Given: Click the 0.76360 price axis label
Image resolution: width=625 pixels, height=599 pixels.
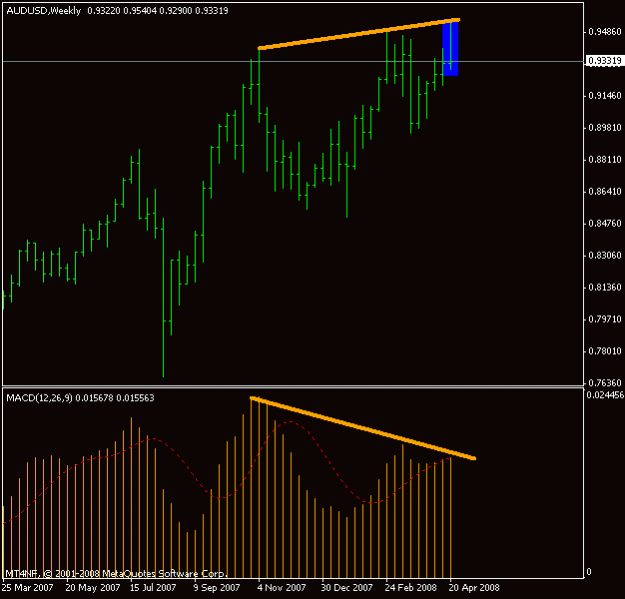Looking at the screenshot, I should (x=605, y=383).
